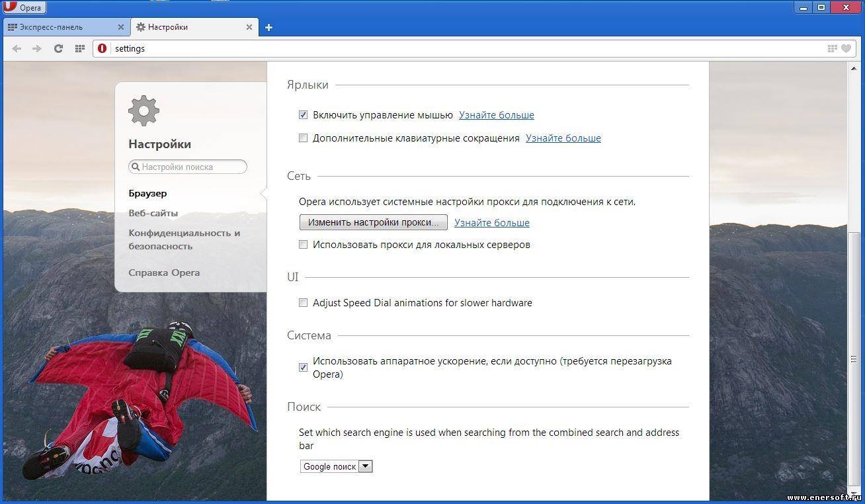
Task: Click the Speed Dial grid icon at address bar end
Action: pyautogui.click(x=832, y=48)
